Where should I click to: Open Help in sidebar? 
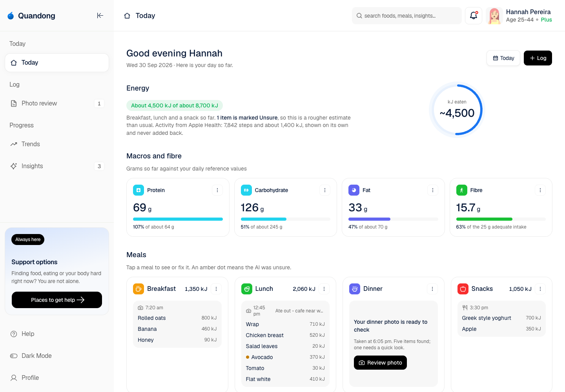[x=57, y=334]
